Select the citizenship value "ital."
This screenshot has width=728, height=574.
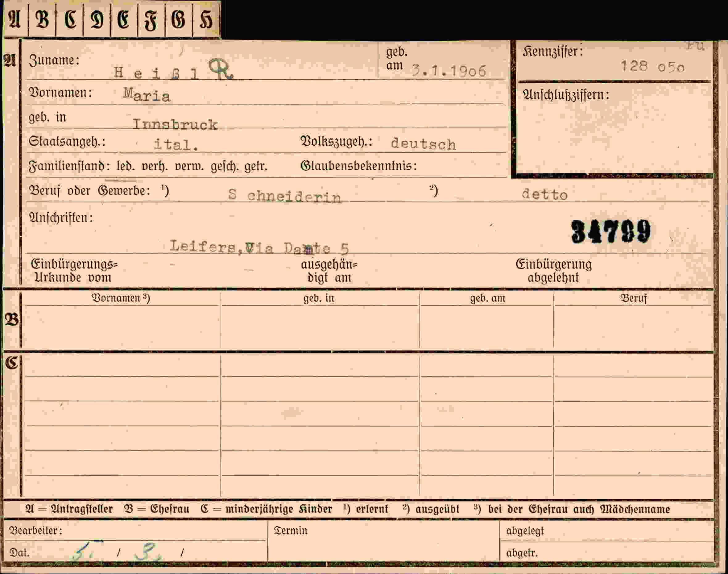tap(176, 145)
